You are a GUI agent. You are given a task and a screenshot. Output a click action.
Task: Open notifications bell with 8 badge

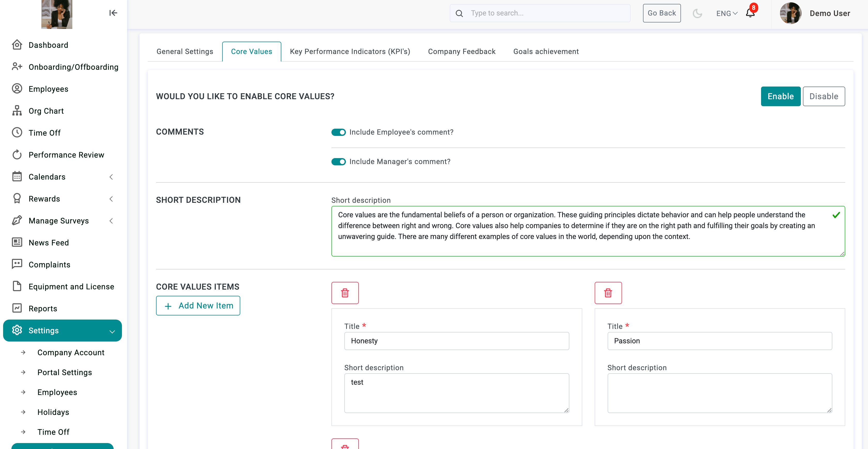(750, 13)
